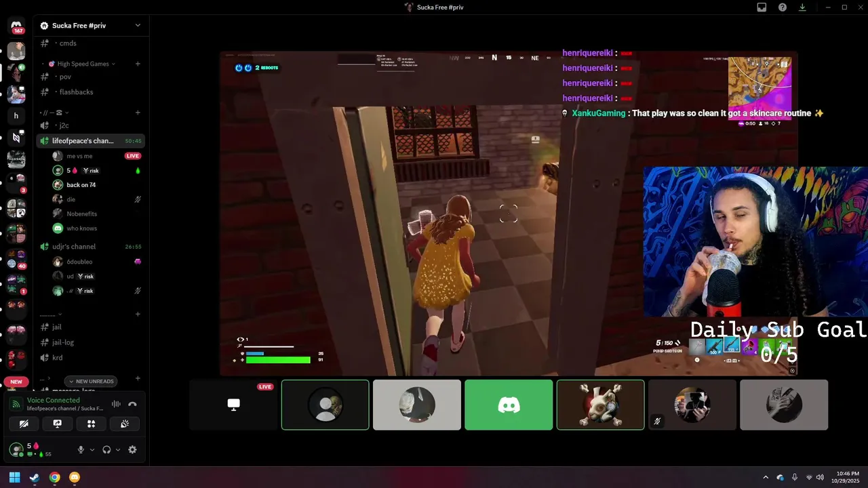Open Steam from taskbar

click(35, 477)
